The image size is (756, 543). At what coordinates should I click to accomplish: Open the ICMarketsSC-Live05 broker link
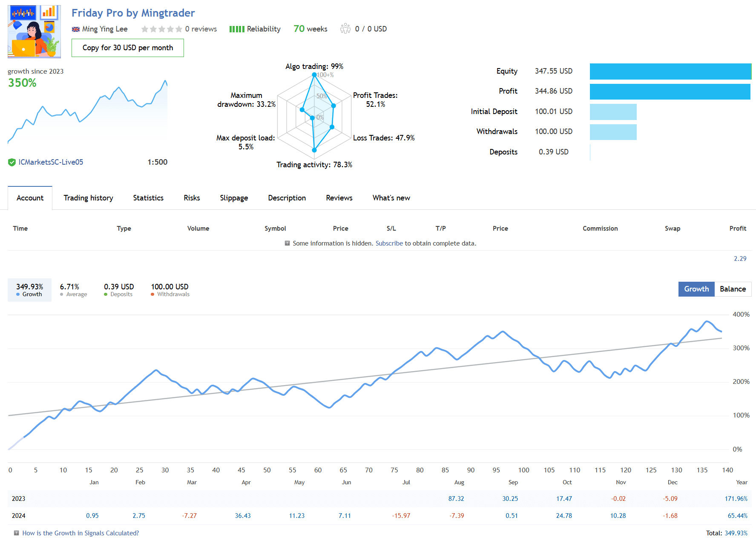click(x=51, y=162)
